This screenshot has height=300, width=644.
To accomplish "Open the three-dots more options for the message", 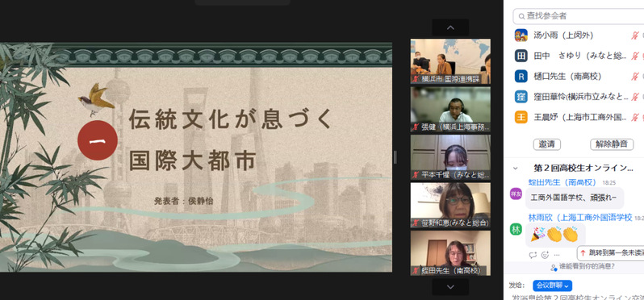I will coord(557,255).
